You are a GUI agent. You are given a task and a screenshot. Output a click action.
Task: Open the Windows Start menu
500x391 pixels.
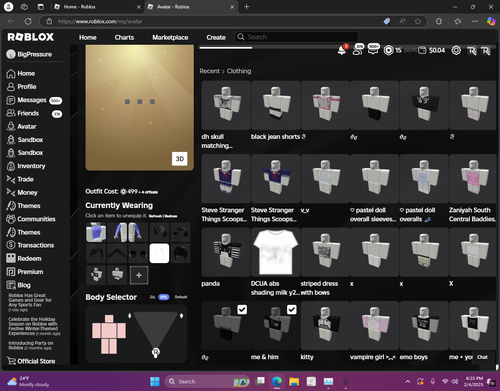155,381
